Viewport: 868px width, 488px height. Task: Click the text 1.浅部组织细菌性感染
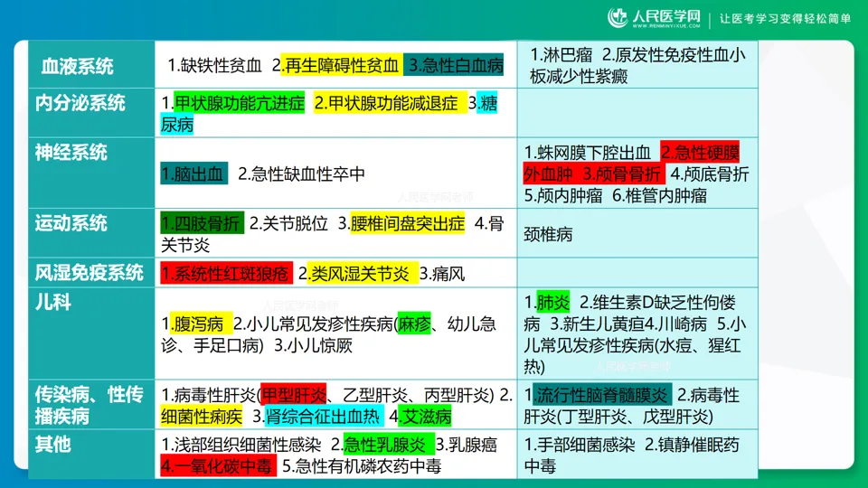pos(241,445)
